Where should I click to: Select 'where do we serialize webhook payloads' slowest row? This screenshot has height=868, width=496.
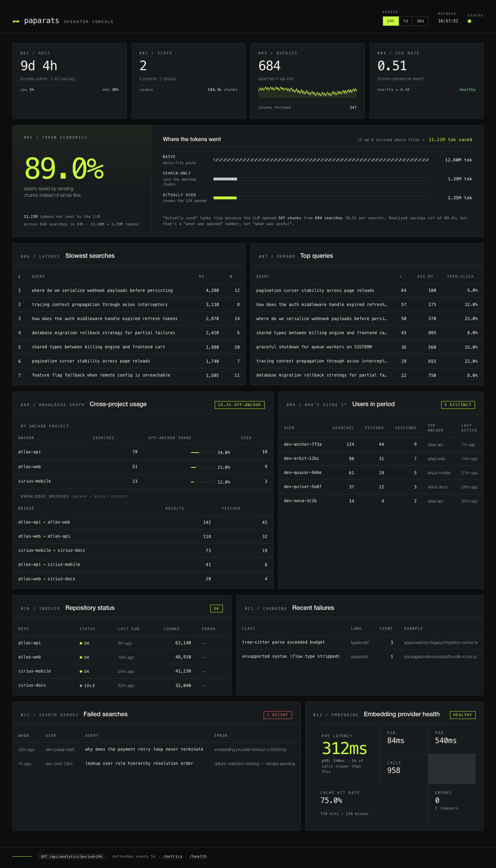129,290
